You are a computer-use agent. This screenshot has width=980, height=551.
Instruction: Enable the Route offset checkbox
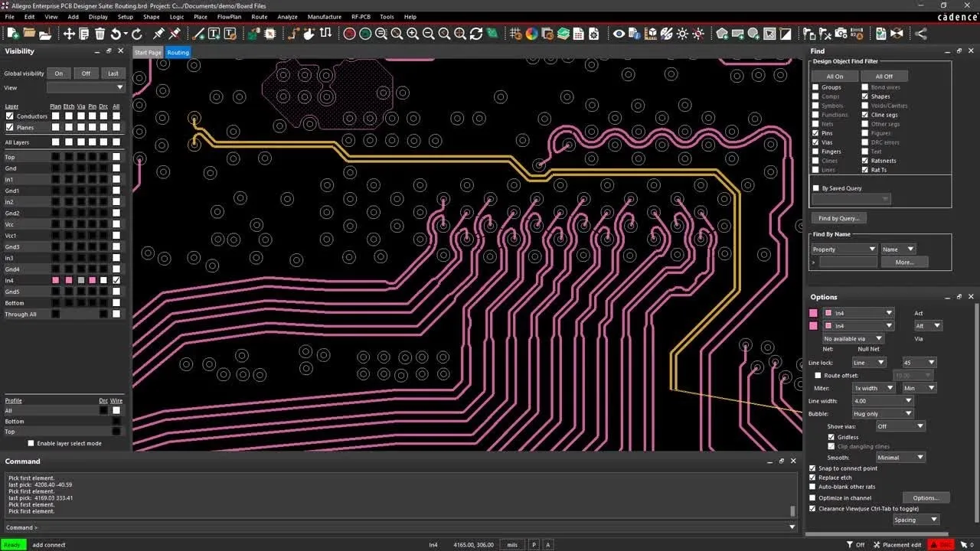[x=818, y=376]
